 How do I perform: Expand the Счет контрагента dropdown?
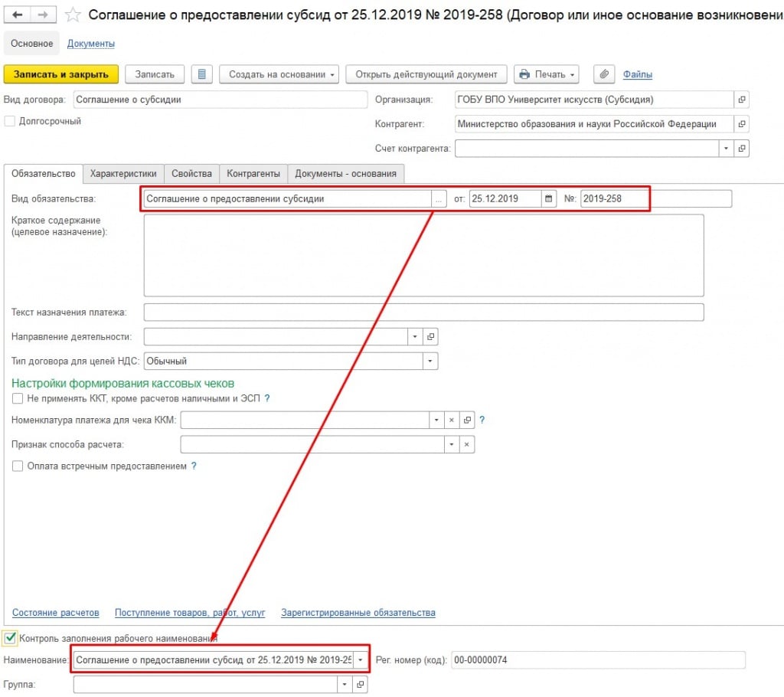coord(725,149)
